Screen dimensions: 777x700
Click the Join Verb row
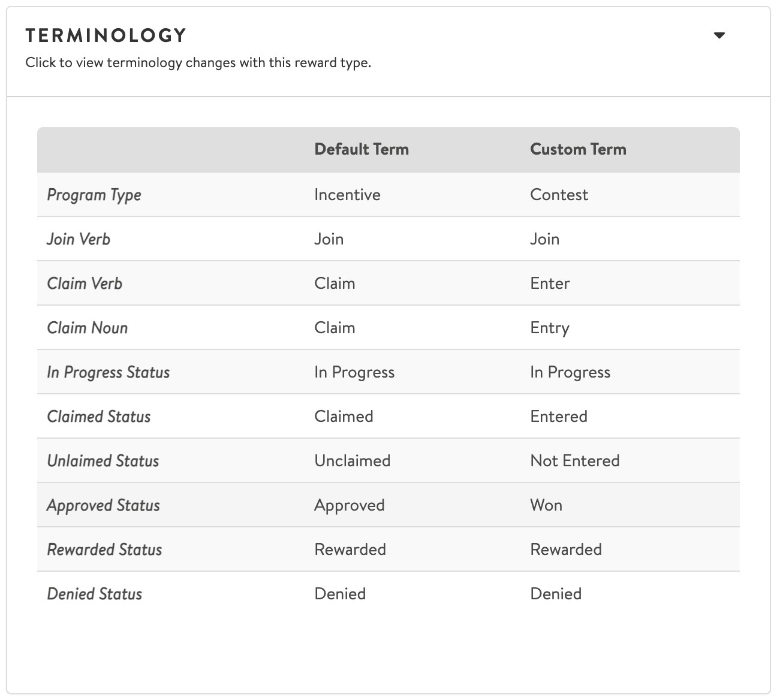point(79,239)
